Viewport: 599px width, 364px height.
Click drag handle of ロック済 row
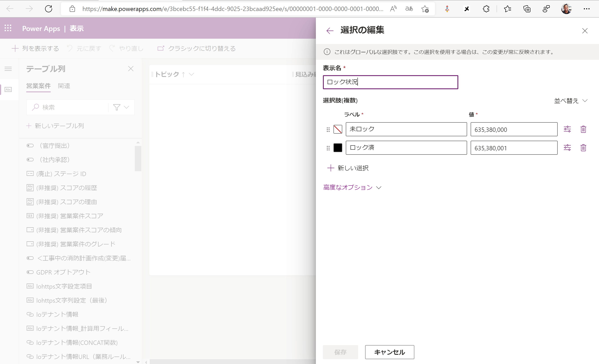(328, 148)
